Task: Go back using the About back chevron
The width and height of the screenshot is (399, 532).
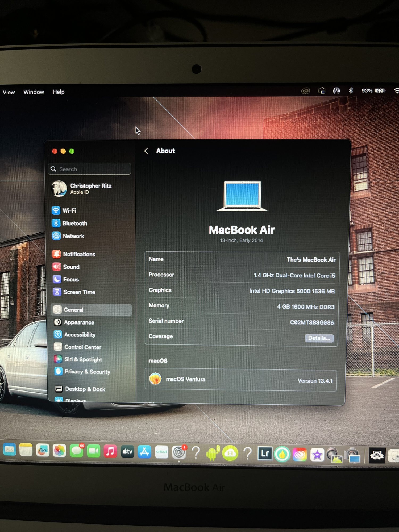Action: tap(146, 151)
